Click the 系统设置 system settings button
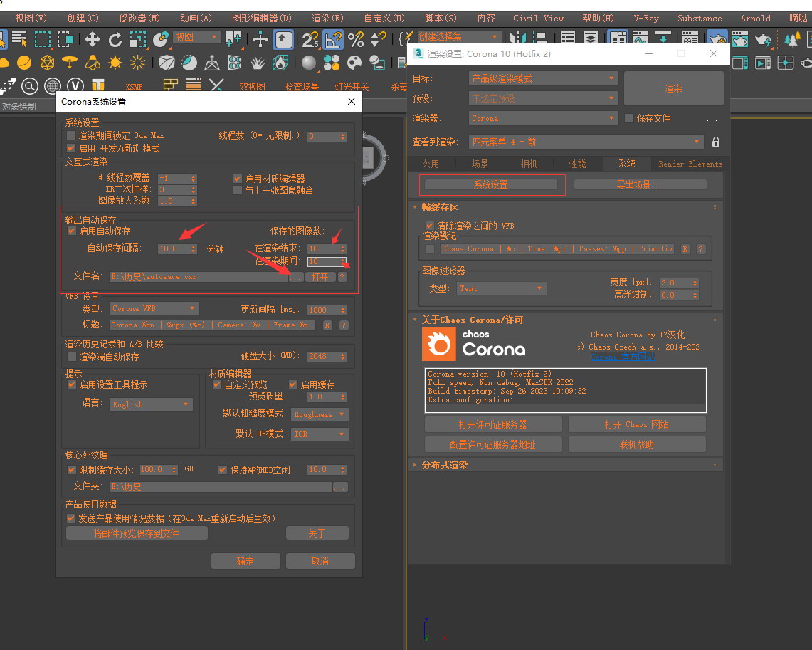The image size is (812, 650). [x=491, y=185]
